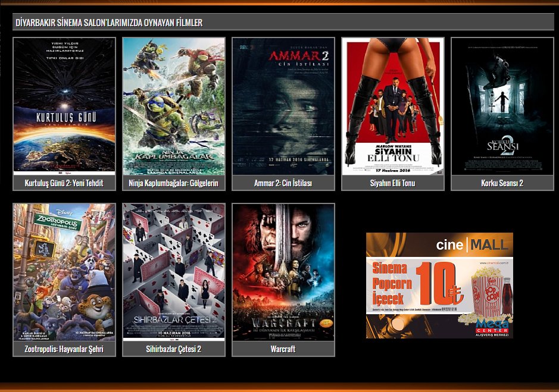The height and width of the screenshot is (392, 559).
Task: Click the 'Korku Seansı 2' title link
Action: (x=502, y=183)
